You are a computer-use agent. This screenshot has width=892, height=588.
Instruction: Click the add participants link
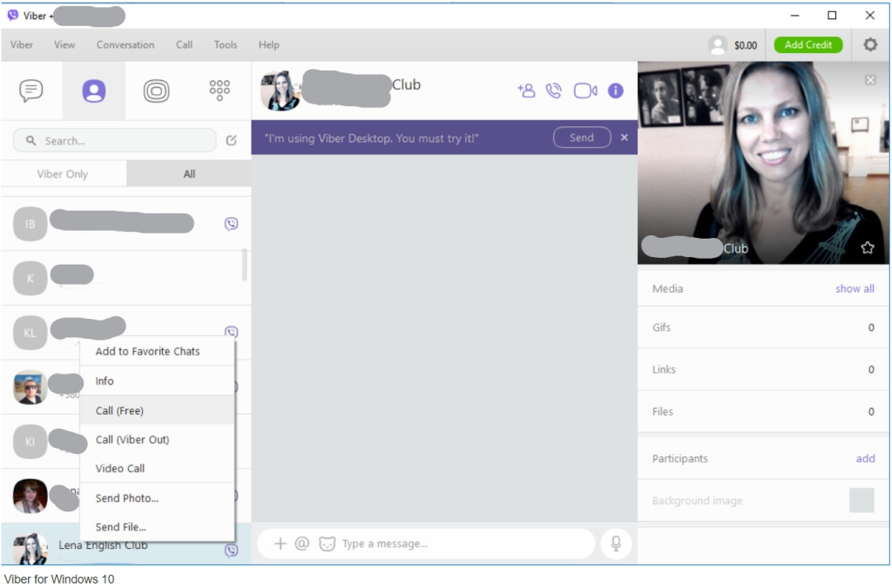[865, 458]
